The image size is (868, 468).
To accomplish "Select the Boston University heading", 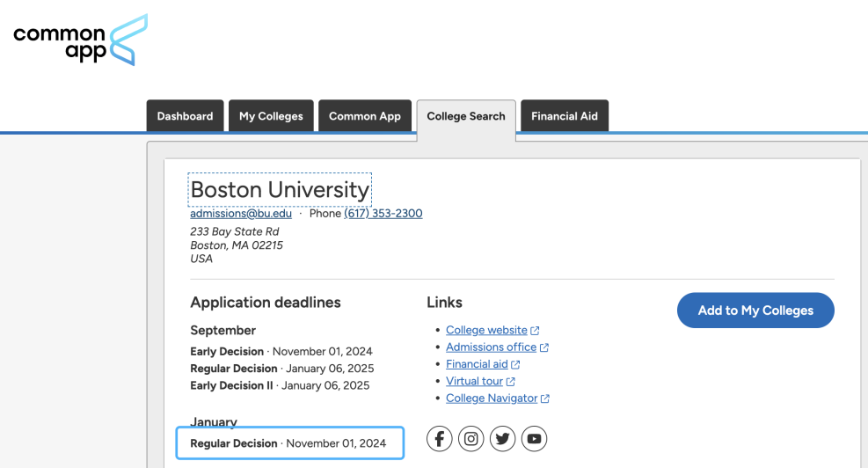I will pyautogui.click(x=280, y=190).
